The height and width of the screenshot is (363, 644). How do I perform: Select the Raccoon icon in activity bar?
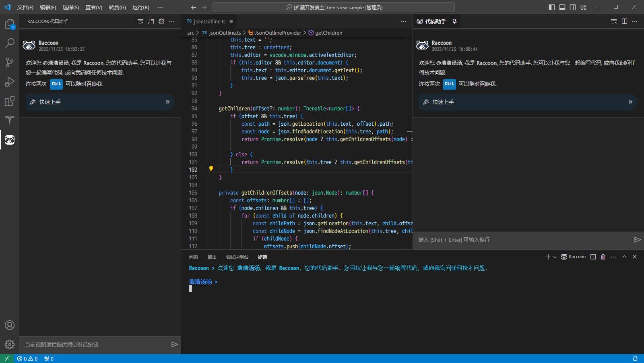click(9, 140)
